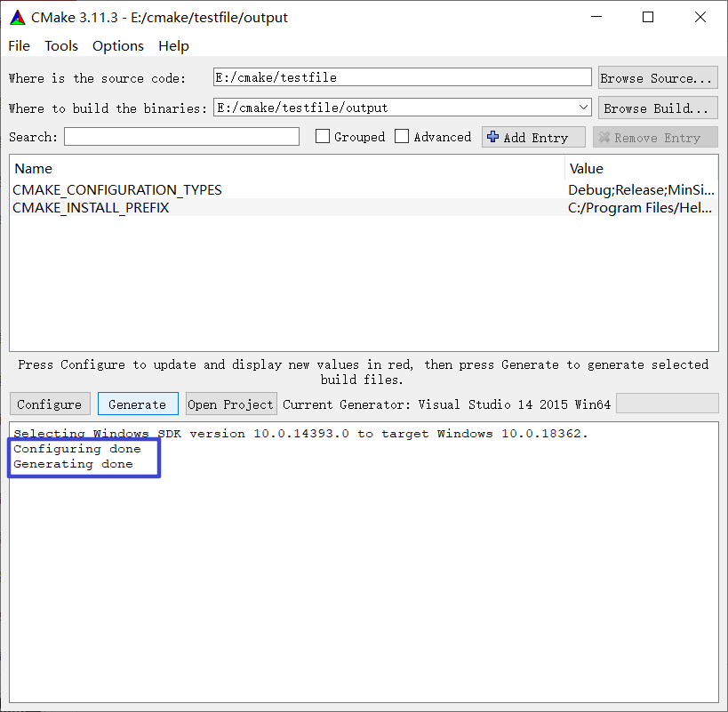Click the C:/Program Files/Hel... value cell
Screen dimensions: 728x712
point(641,207)
